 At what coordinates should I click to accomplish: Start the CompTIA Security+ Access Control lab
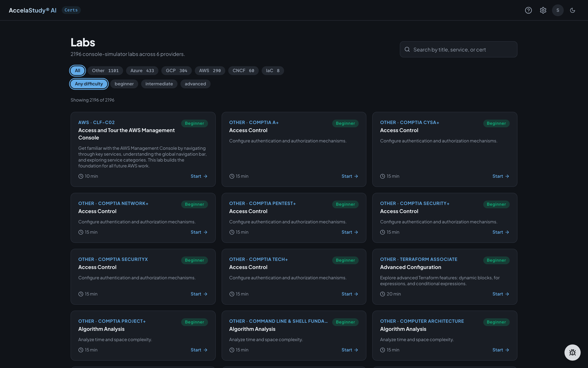click(501, 232)
